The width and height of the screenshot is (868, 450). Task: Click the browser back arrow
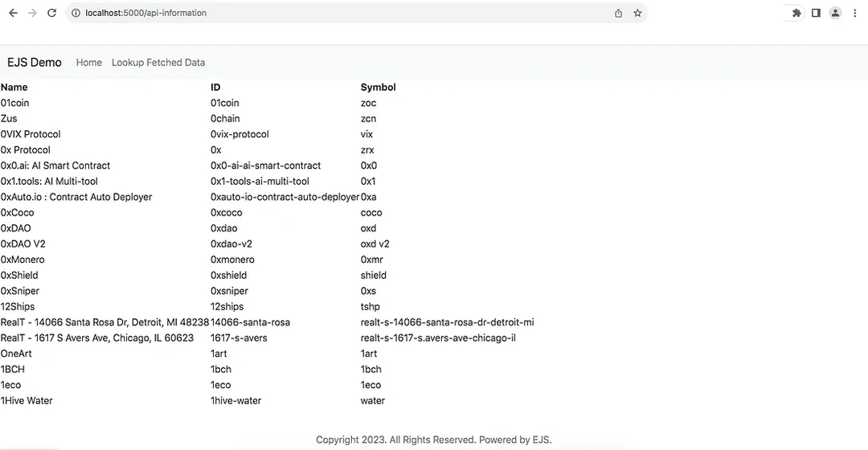click(x=13, y=13)
